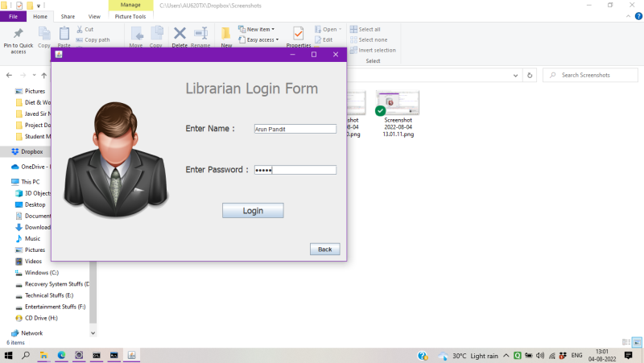The height and width of the screenshot is (363, 644).
Task: Click Copy path in the ribbon
Action: 93,39
